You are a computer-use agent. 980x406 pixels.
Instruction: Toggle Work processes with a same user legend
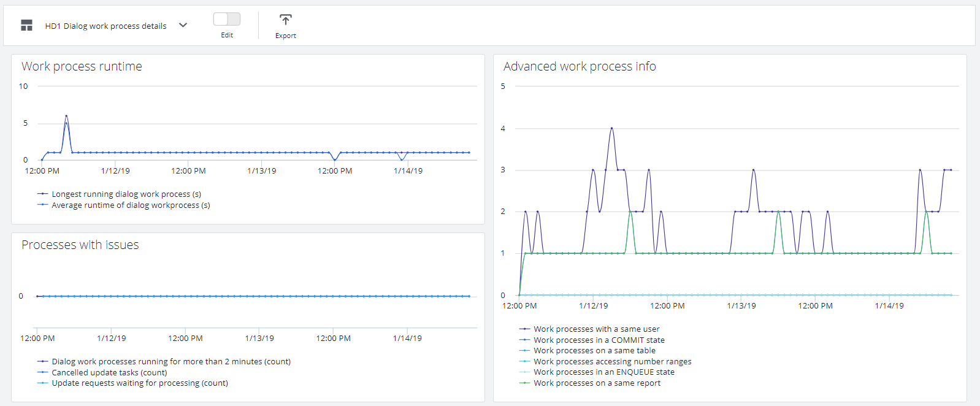589,329
